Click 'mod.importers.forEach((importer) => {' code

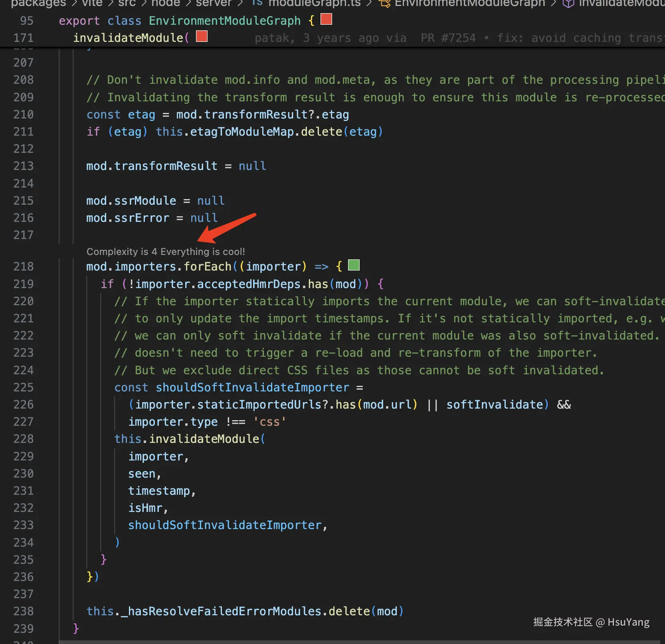[x=214, y=266]
